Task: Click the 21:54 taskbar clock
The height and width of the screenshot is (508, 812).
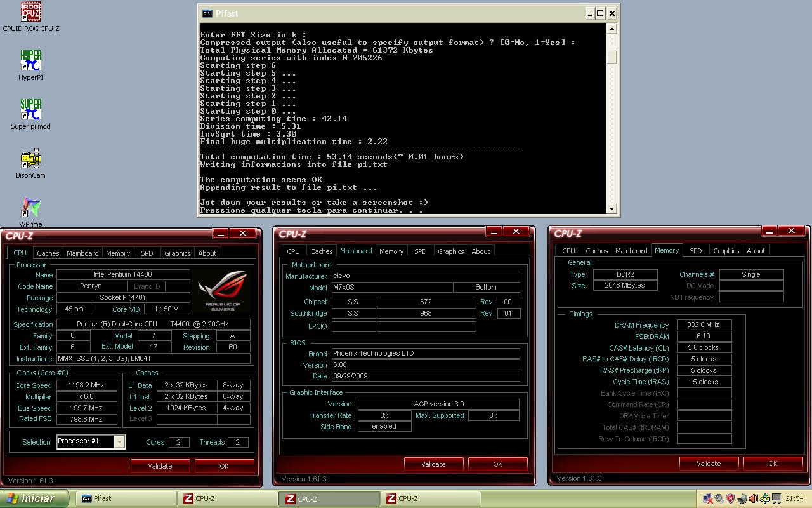Action: (x=794, y=498)
